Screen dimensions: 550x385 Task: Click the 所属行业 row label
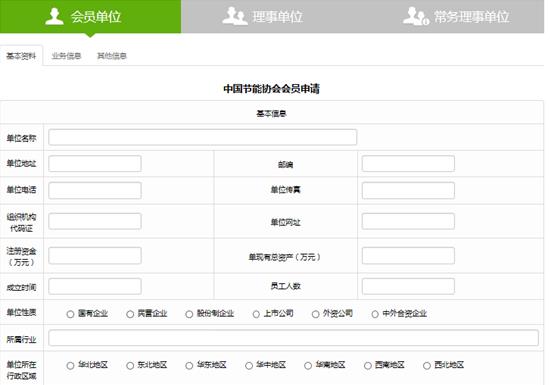[x=21, y=339]
